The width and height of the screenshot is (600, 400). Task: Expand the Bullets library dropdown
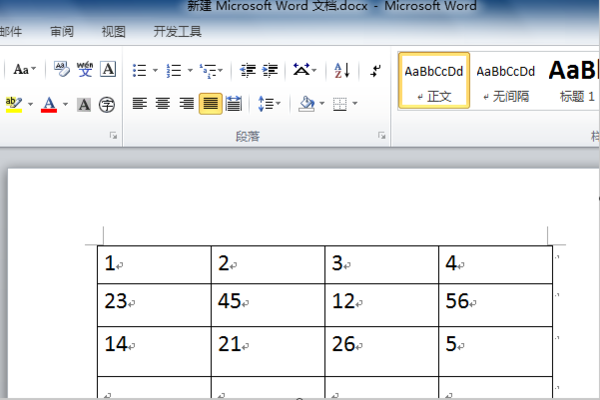click(155, 70)
